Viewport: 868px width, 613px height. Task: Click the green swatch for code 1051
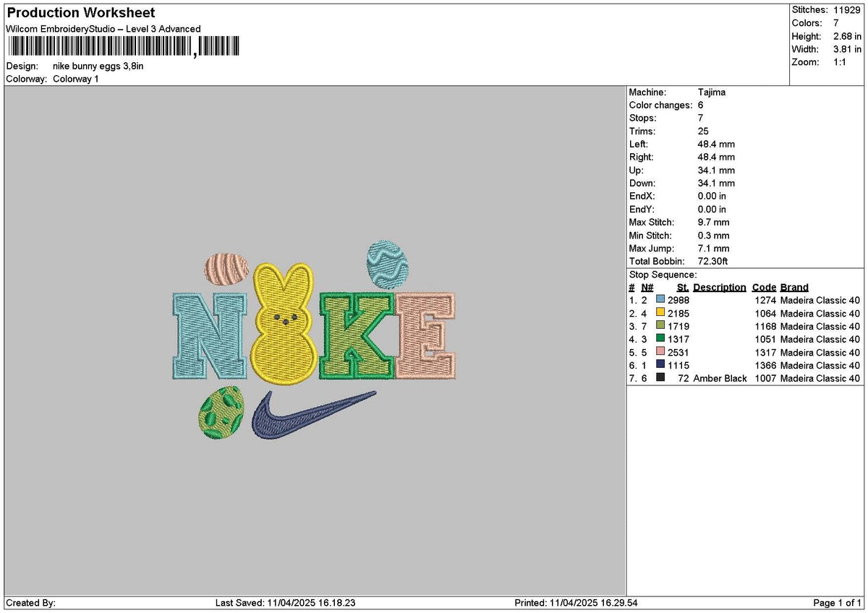point(660,338)
